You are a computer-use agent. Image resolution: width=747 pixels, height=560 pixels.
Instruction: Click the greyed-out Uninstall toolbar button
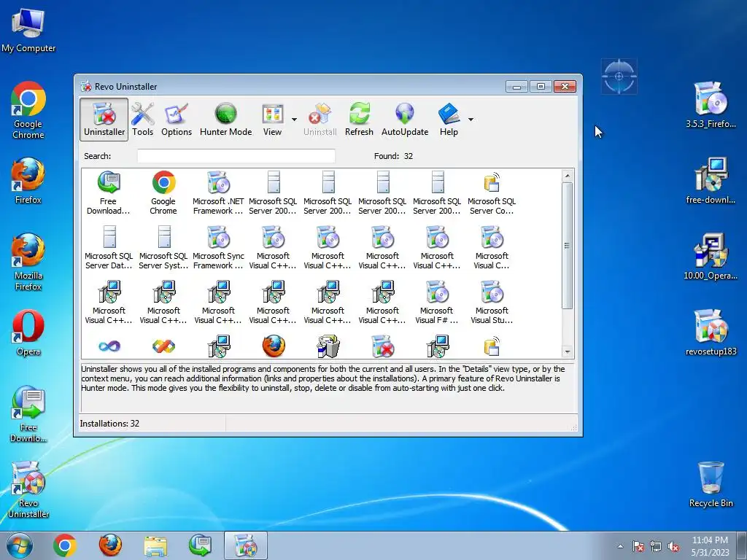[x=320, y=120]
